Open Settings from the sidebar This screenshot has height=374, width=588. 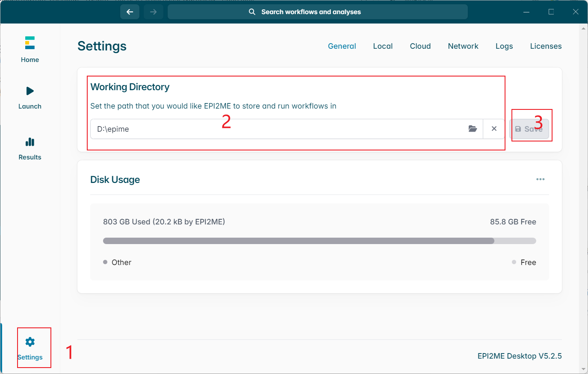tap(30, 349)
